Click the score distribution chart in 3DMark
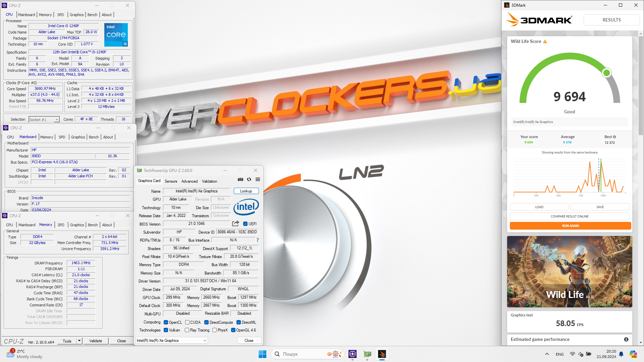644x362 pixels. click(x=570, y=177)
